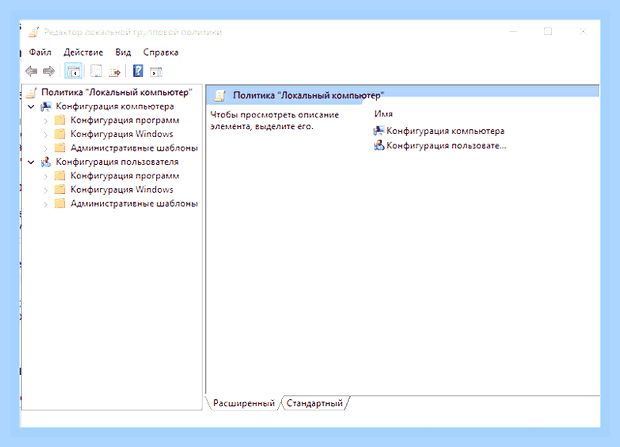Click folder icon of Административные шаблоны under computer
Viewport: 620px width, 447px height.
60,148
